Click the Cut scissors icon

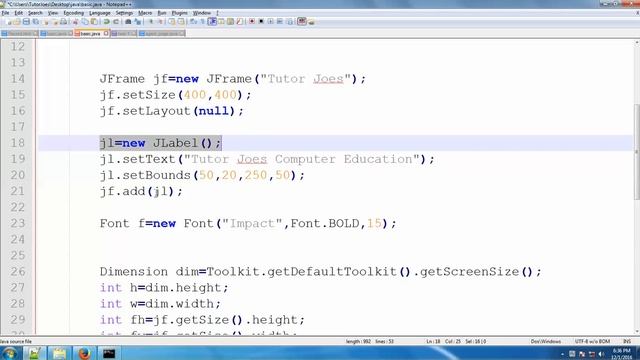point(75,22)
